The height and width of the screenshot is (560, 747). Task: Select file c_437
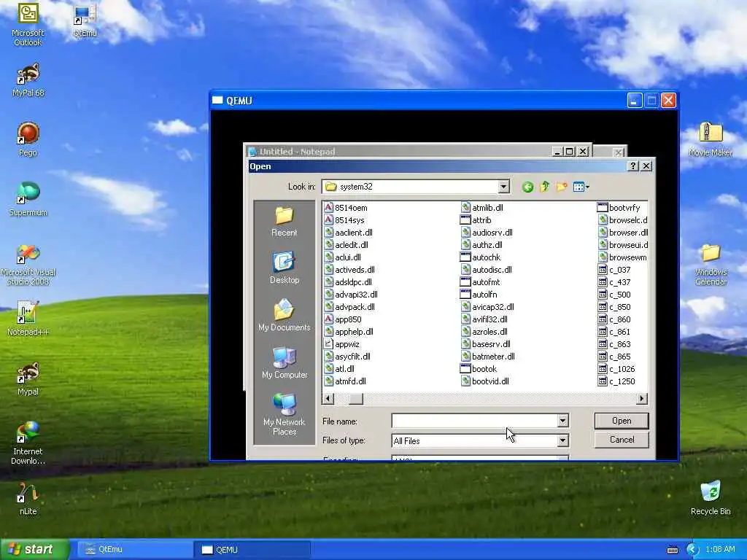[x=614, y=282]
